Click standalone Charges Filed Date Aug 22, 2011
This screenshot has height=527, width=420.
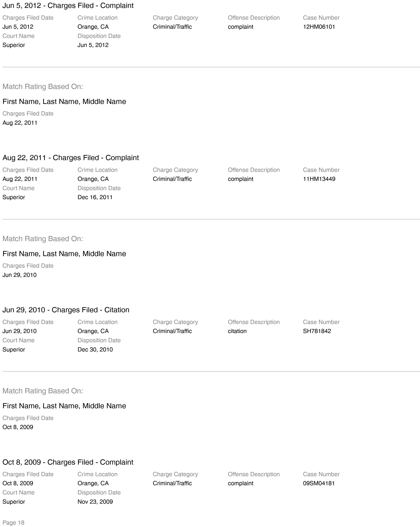coord(20,123)
